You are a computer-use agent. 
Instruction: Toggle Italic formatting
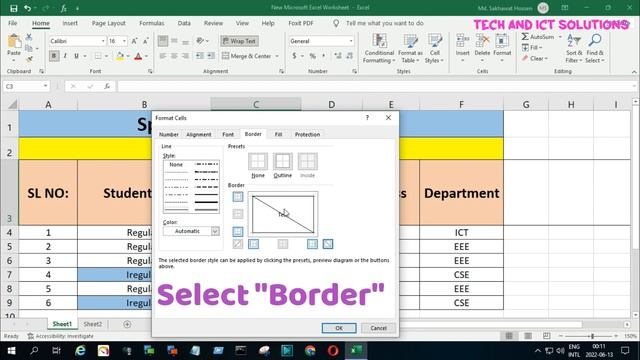coord(65,56)
